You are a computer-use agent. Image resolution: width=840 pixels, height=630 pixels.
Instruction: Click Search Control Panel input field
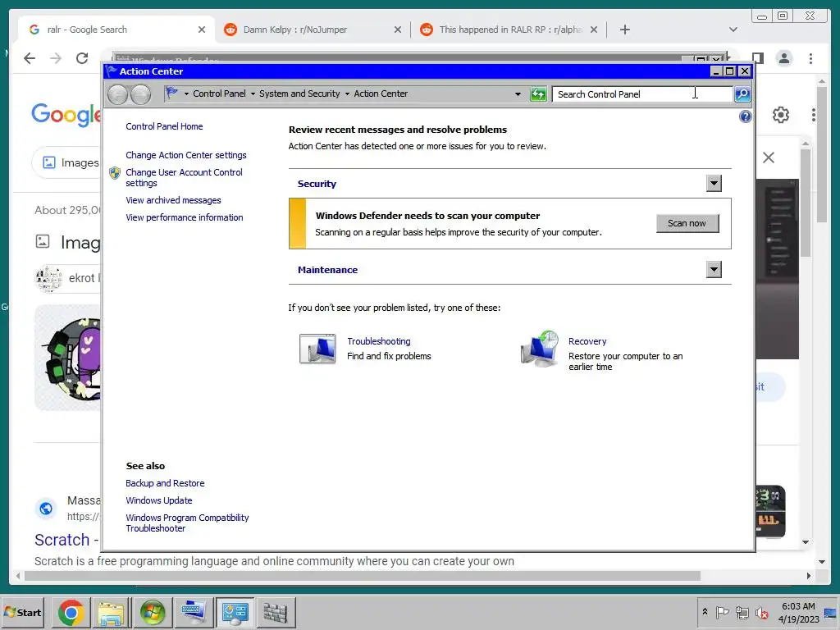click(x=642, y=94)
